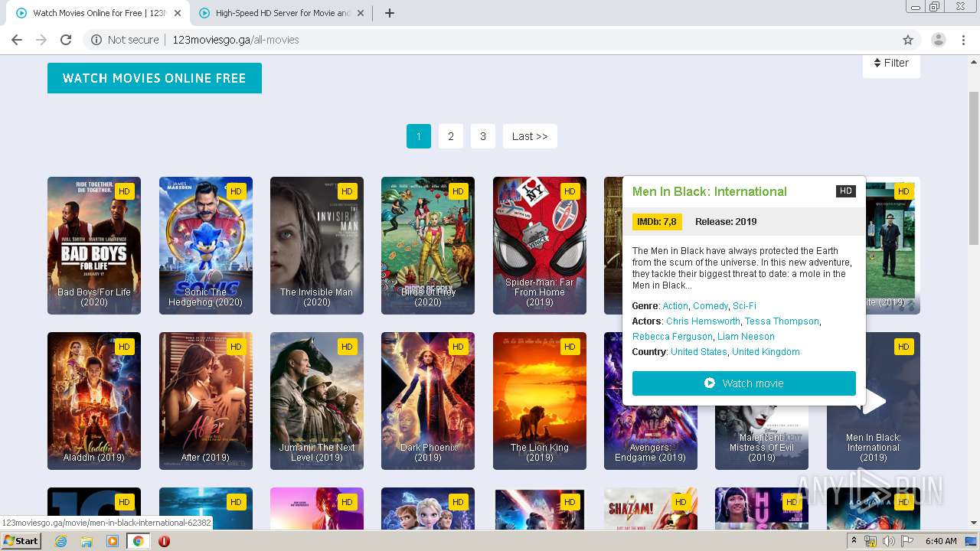Open a new browser tab

click(389, 13)
